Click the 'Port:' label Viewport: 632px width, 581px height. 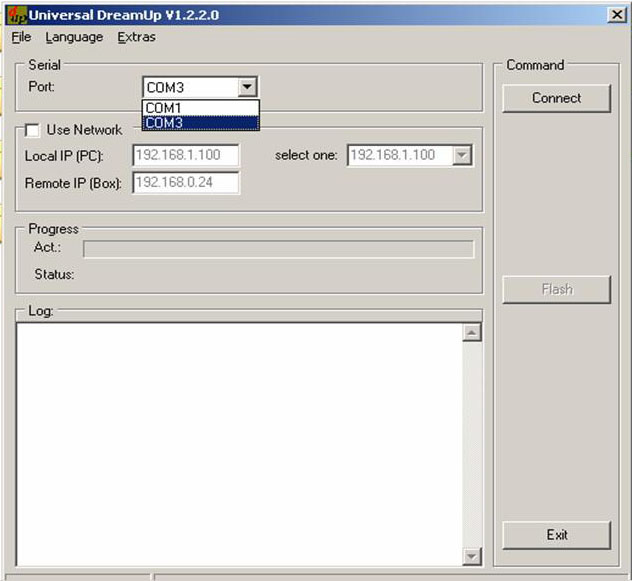(x=41, y=86)
